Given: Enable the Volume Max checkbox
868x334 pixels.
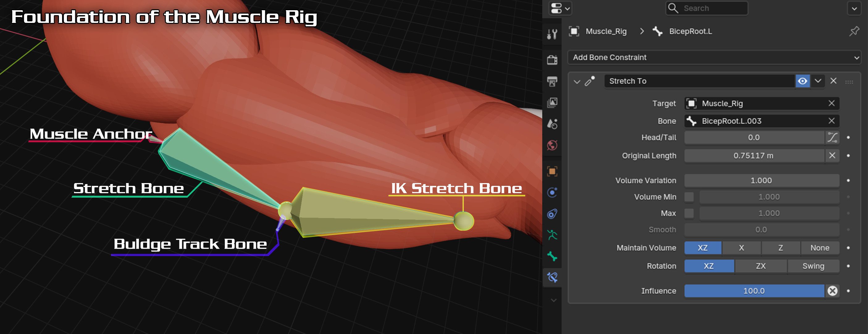Looking at the screenshot, I should pyautogui.click(x=690, y=213).
